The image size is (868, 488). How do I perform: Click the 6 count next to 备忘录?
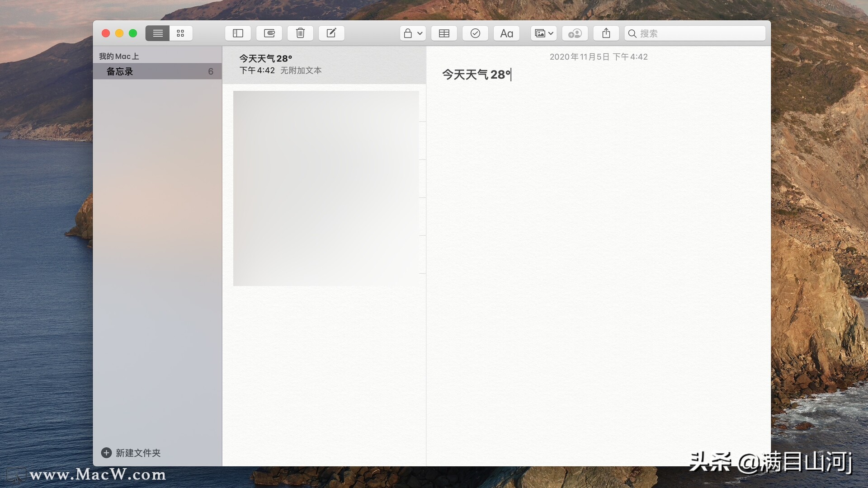click(211, 71)
